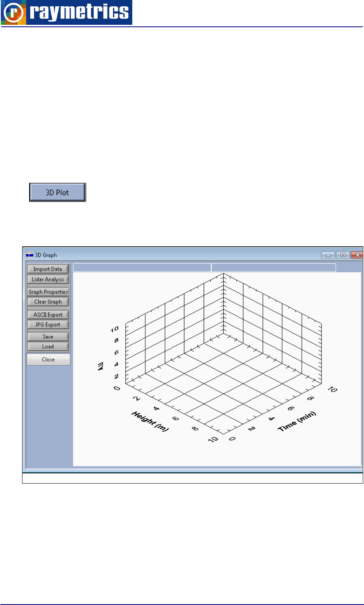Click the Raymetrics logo
Screen dimensions: 364x605
66,13
